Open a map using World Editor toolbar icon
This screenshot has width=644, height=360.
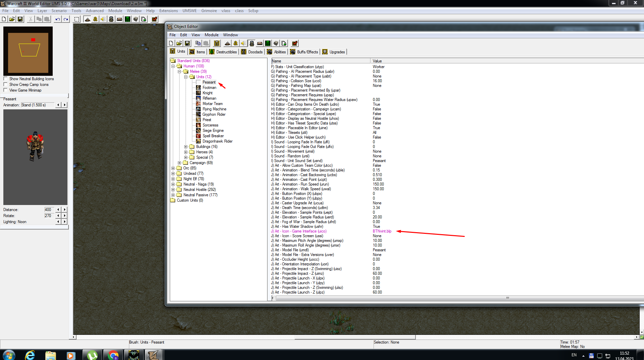[x=12, y=19]
